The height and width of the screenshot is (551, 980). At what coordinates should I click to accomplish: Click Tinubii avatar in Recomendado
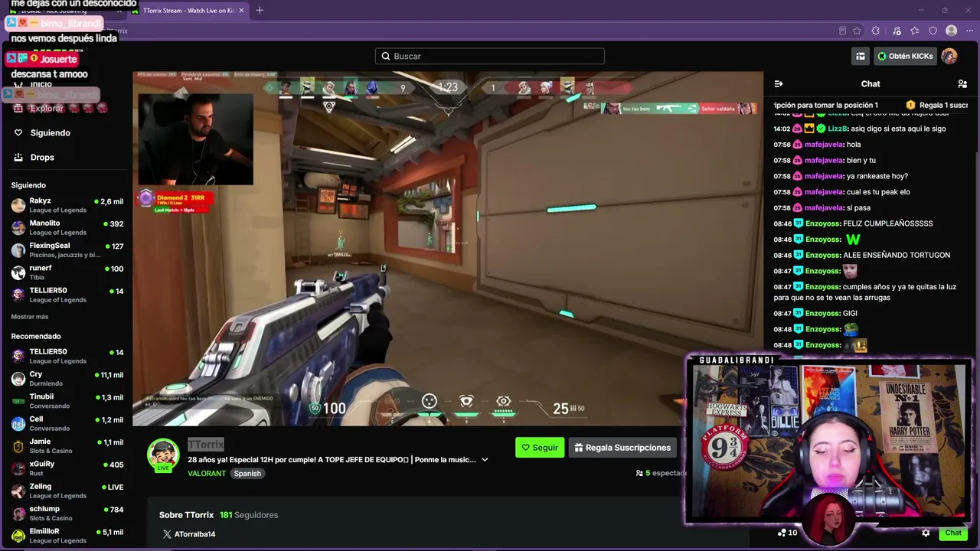[18, 401]
